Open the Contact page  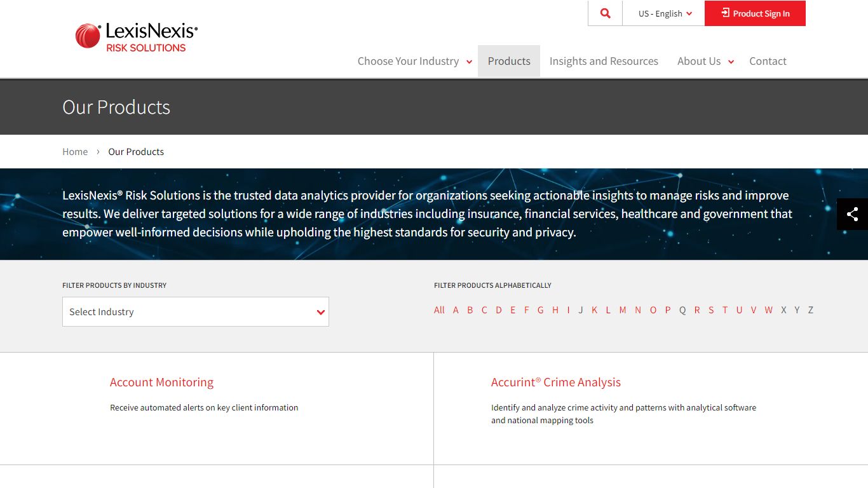pyautogui.click(x=768, y=61)
